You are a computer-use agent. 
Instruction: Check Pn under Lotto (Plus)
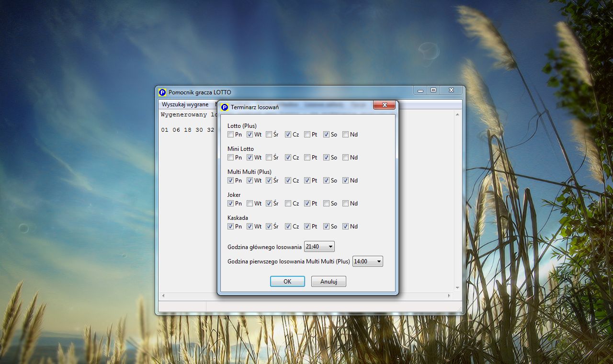click(231, 135)
